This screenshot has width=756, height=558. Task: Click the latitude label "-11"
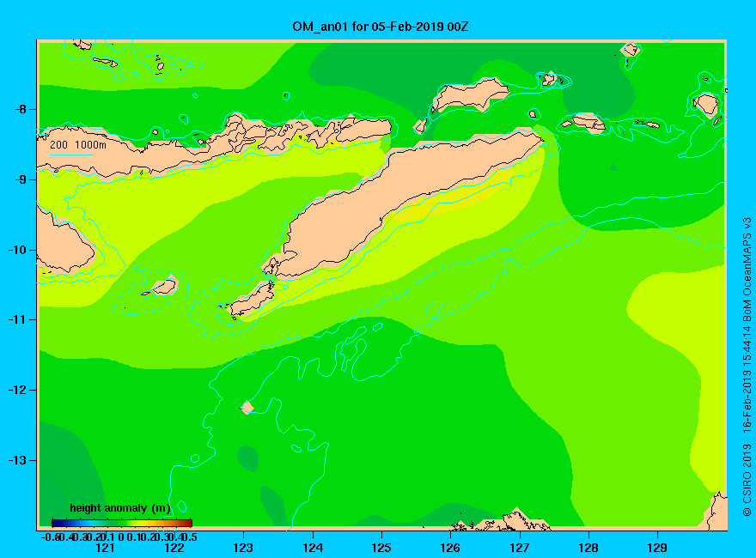18,320
